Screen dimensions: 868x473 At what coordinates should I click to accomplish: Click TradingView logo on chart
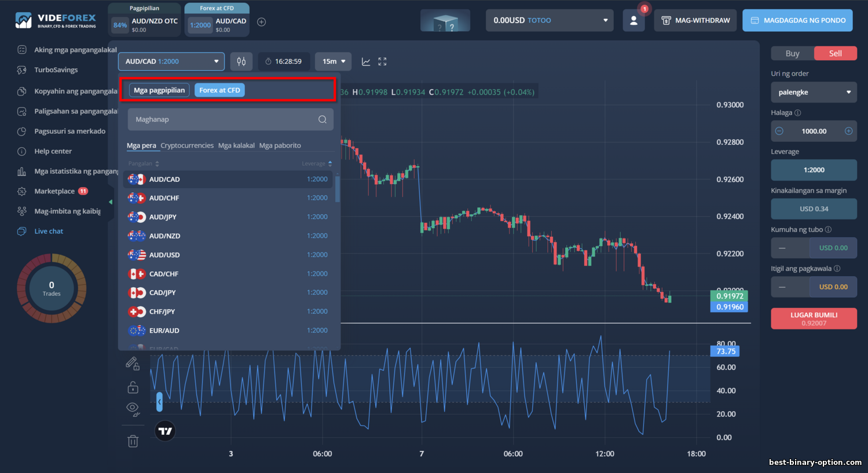pyautogui.click(x=165, y=431)
